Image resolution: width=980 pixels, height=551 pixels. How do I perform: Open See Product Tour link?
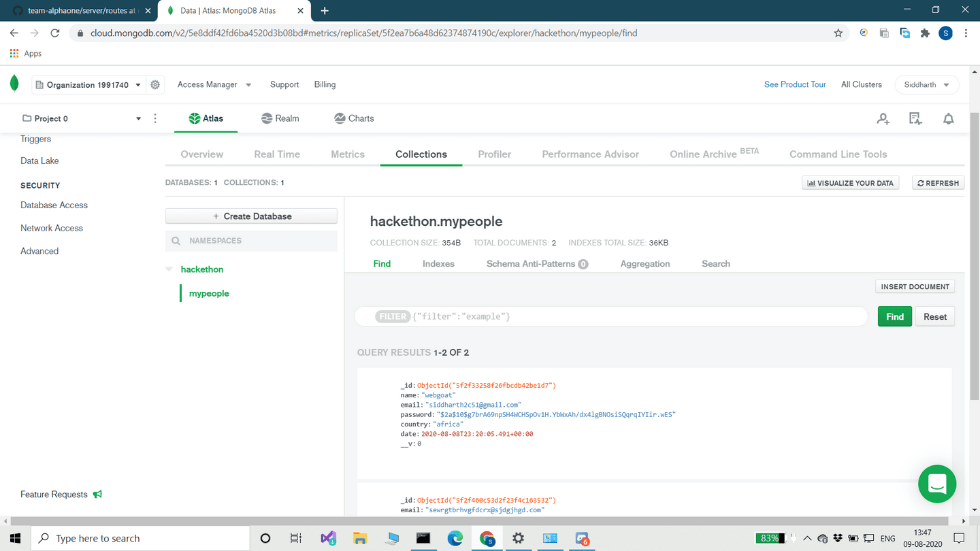795,84
